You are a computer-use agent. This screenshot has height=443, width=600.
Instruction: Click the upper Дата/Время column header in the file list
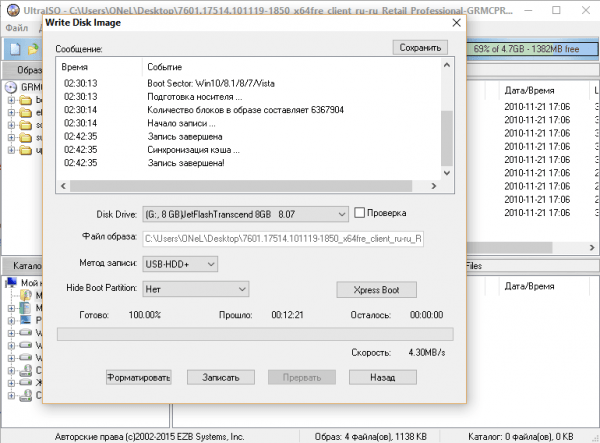(x=529, y=91)
